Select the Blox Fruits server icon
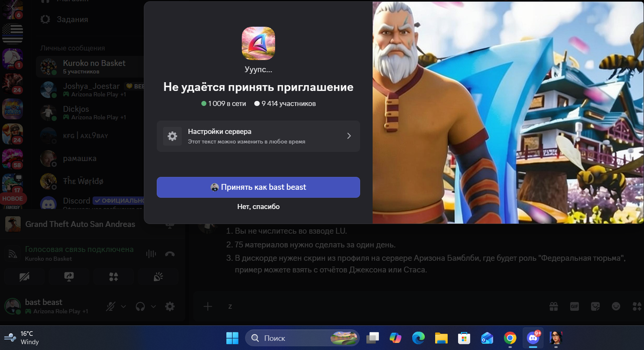 coord(13,108)
